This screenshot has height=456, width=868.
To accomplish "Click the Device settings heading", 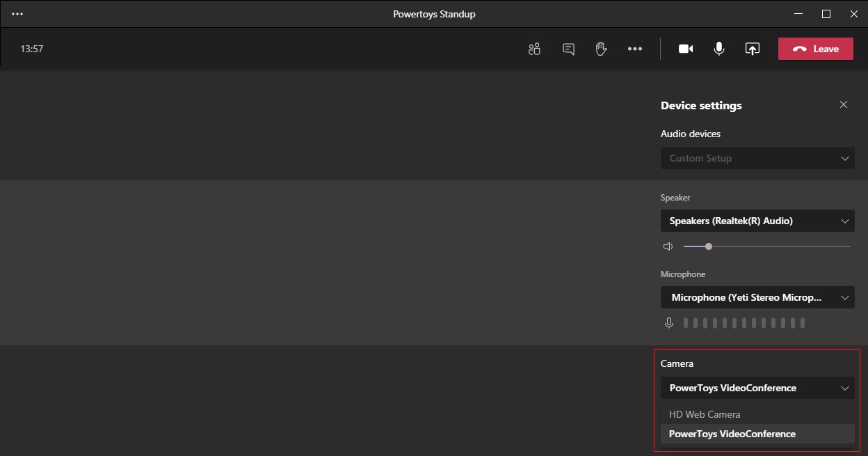I will click(701, 106).
